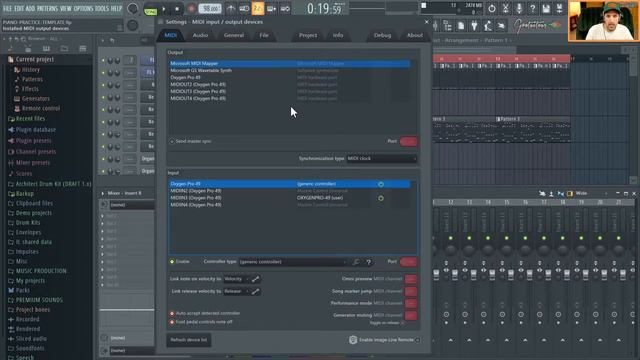640x360 pixels.
Task: Click the top-toolbar question mark help icon
Action: [x=533, y=9]
